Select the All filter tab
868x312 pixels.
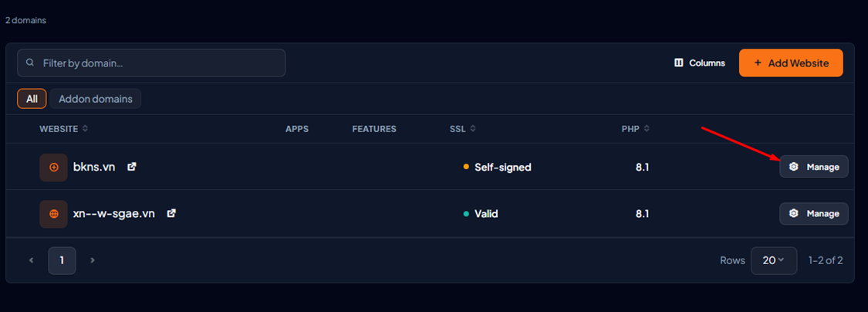coord(32,99)
